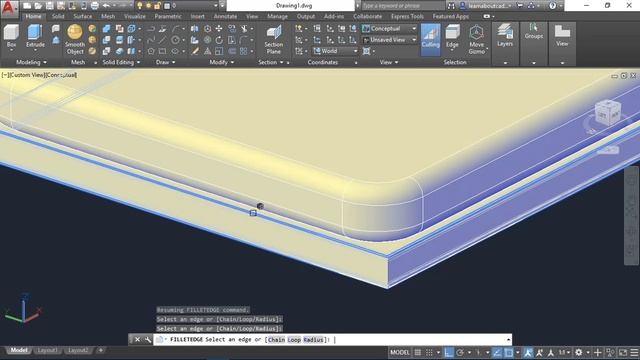Click the keyword search input field

403,6
